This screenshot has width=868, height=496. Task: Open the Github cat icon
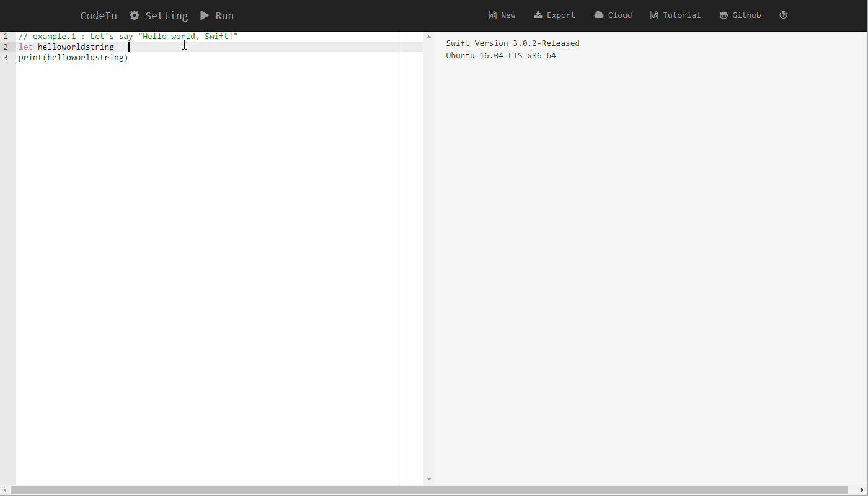(724, 15)
